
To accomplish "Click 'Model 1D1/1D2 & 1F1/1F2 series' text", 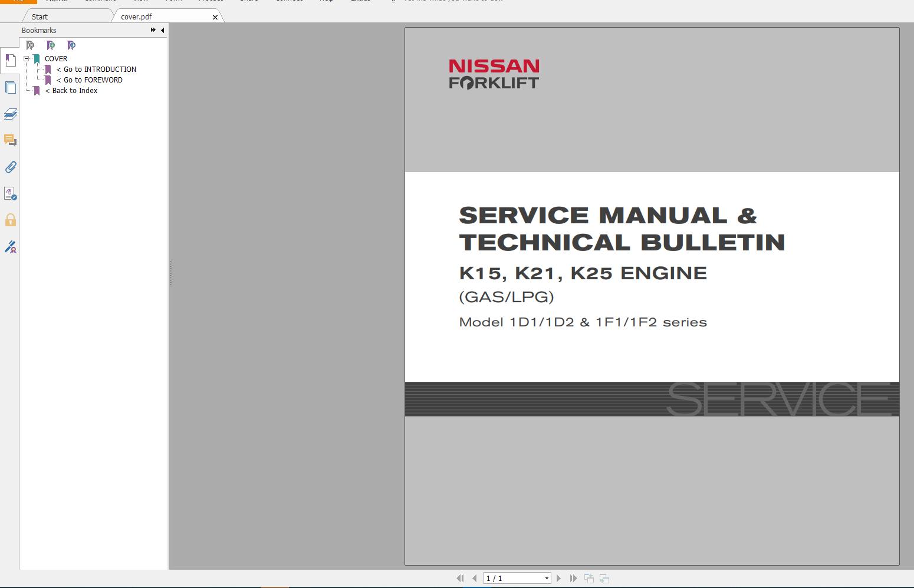I will click(583, 322).
